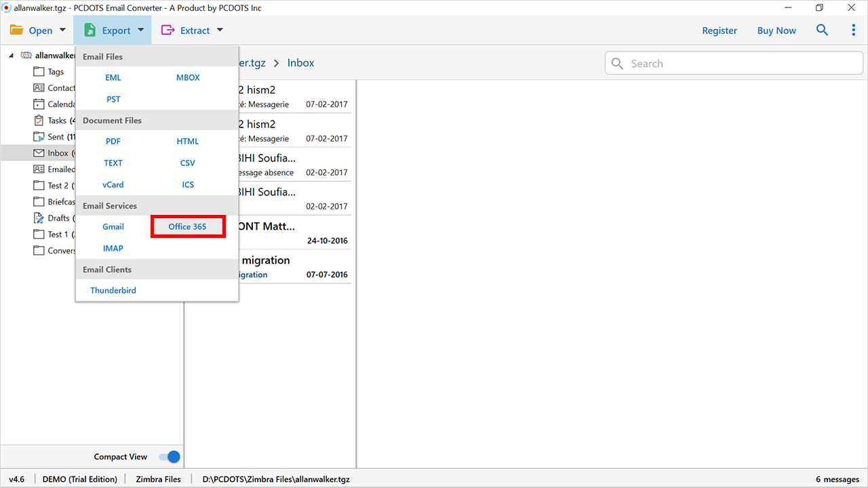
Task: Open the Extract dropdown arrow
Action: [x=220, y=30]
